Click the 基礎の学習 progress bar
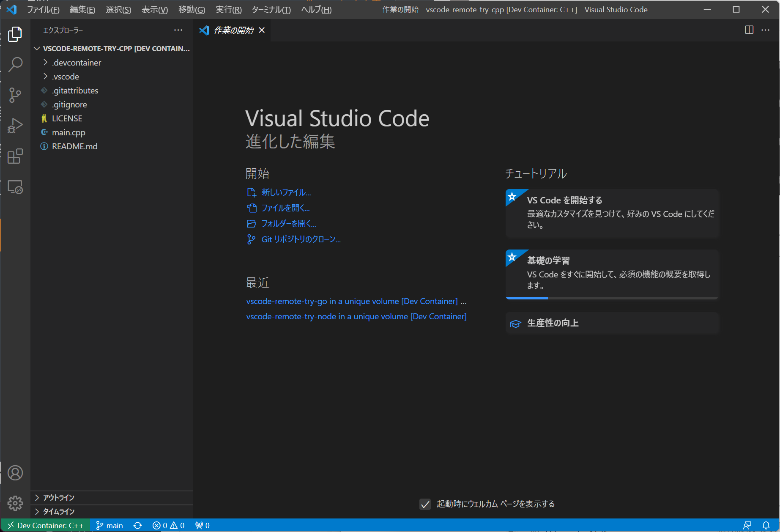780x532 pixels. click(x=612, y=298)
